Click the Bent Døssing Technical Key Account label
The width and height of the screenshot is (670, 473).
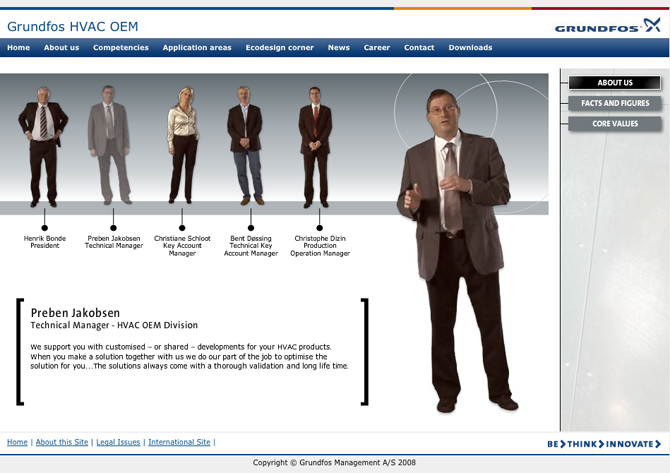point(251,246)
